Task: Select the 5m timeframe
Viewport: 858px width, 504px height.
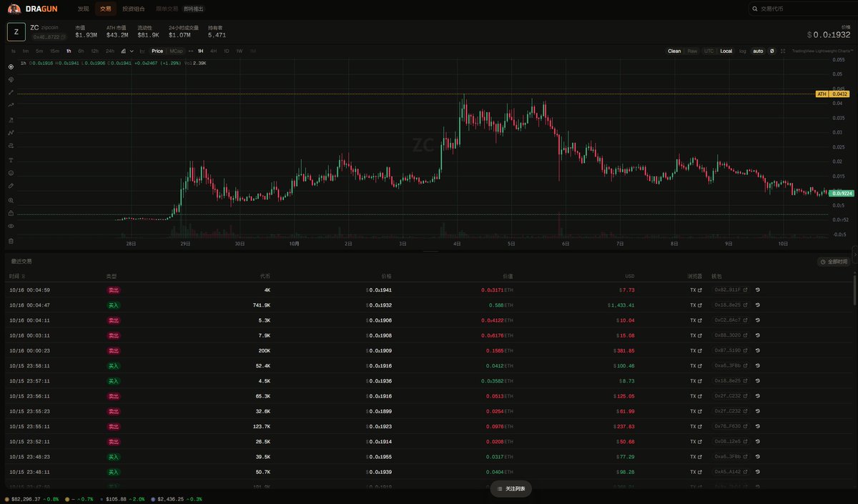Action: click(x=39, y=51)
